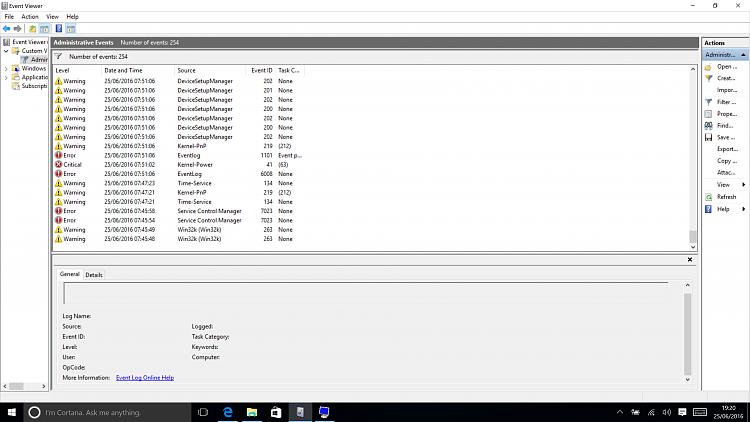Collapse the Custom Views tree node
The image size is (750, 422).
[7, 51]
